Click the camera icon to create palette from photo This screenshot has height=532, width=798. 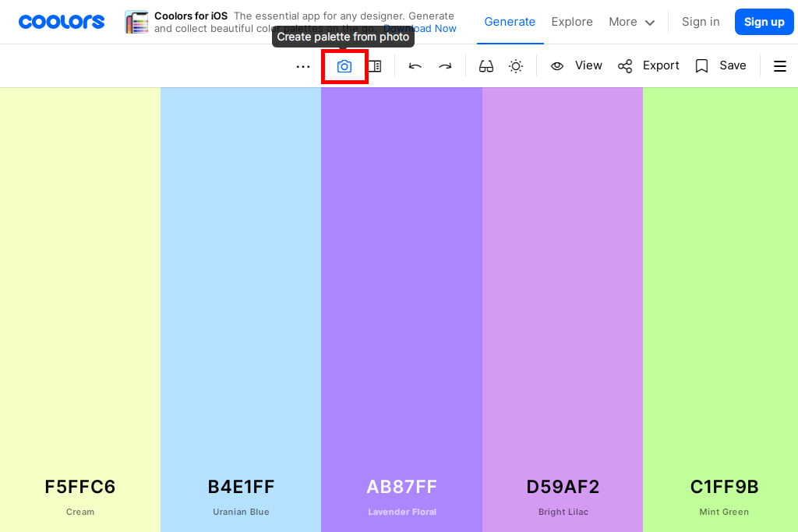[x=344, y=66]
